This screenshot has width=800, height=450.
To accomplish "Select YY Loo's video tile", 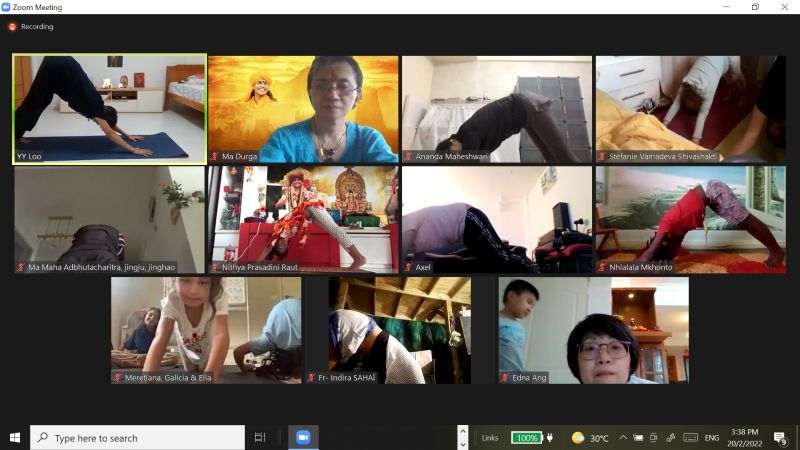I will [109, 107].
